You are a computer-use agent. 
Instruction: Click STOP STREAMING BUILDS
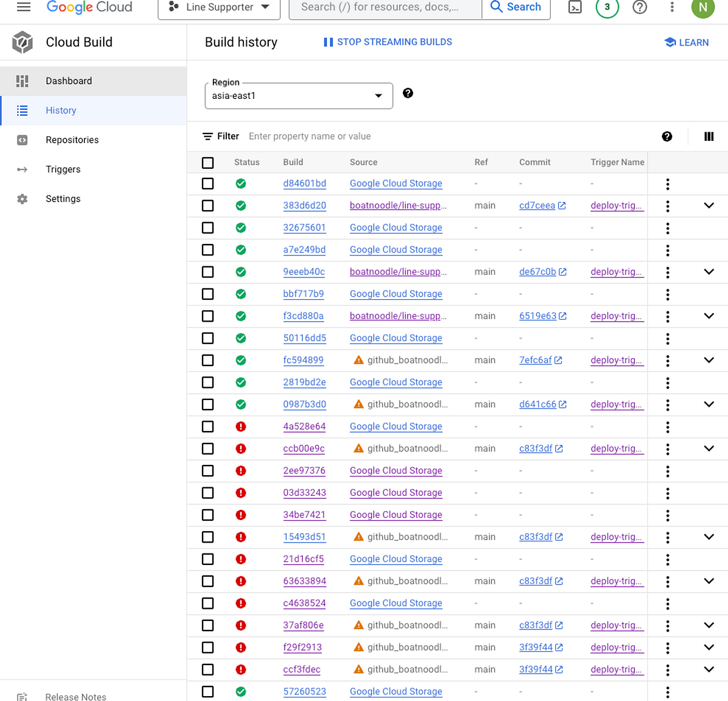pos(387,42)
